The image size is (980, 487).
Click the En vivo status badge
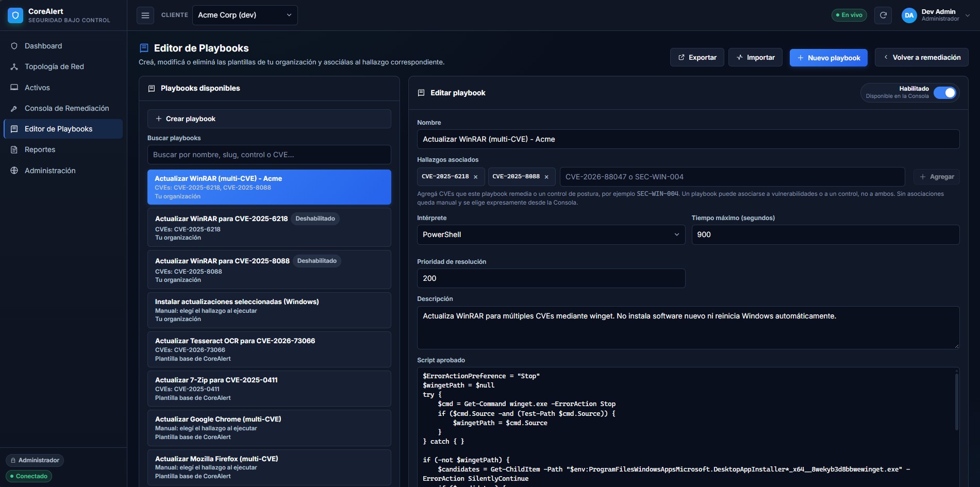849,15
